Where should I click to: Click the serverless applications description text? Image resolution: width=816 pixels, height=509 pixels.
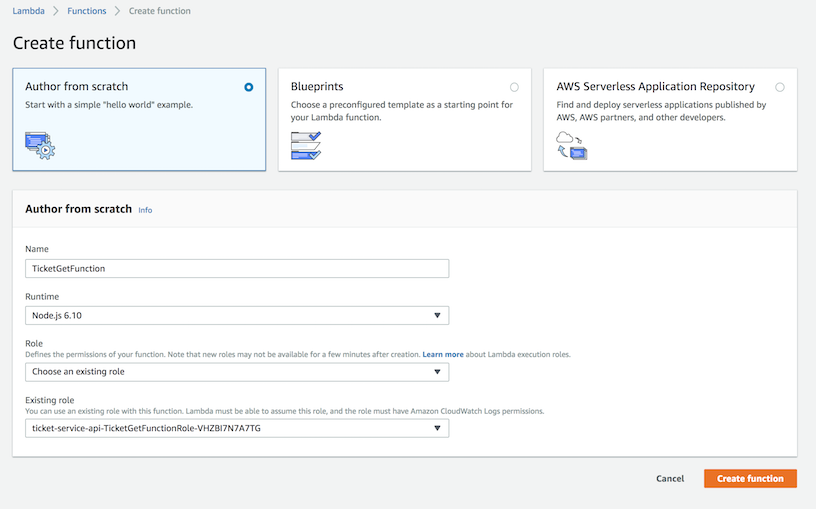click(x=661, y=111)
